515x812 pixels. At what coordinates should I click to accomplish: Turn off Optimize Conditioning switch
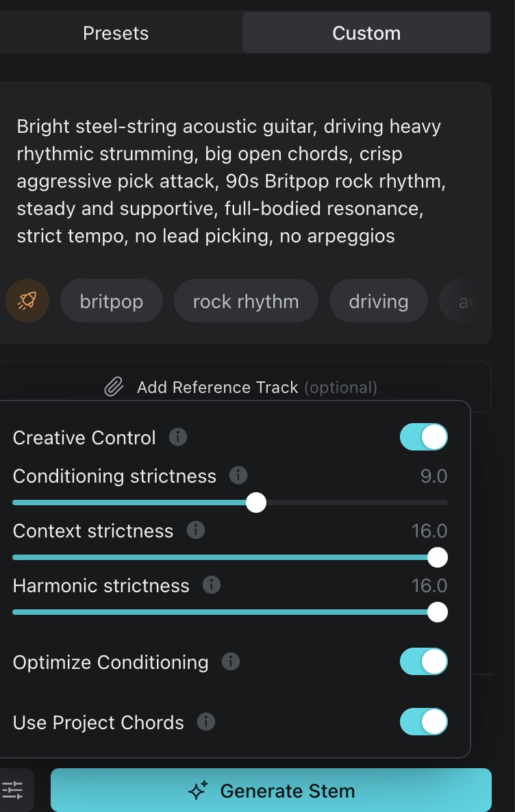[423, 661]
